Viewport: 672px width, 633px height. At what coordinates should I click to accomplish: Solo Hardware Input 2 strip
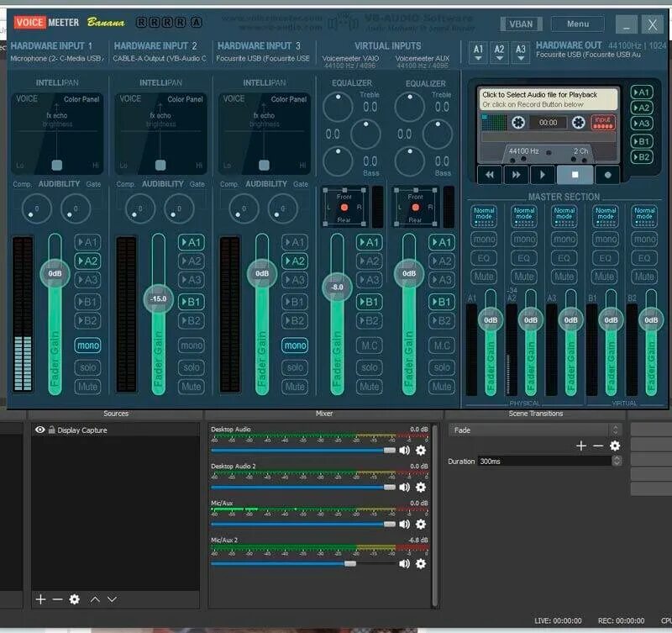point(192,367)
